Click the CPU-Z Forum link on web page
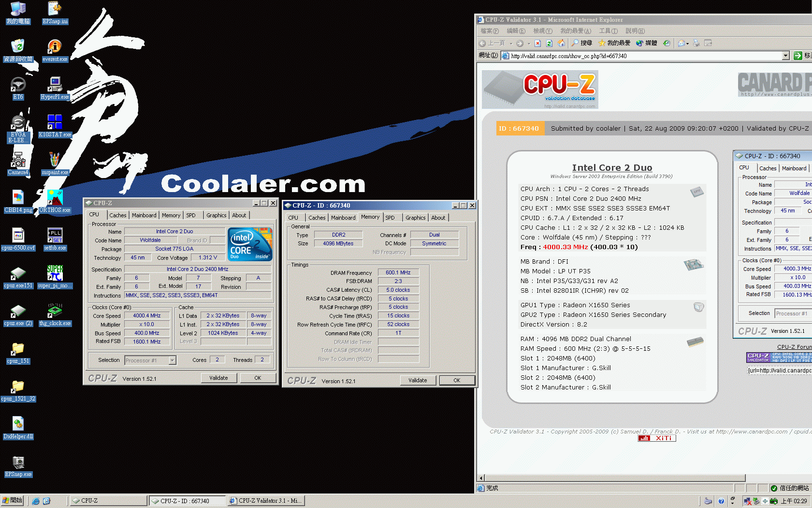 [x=794, y=347]
